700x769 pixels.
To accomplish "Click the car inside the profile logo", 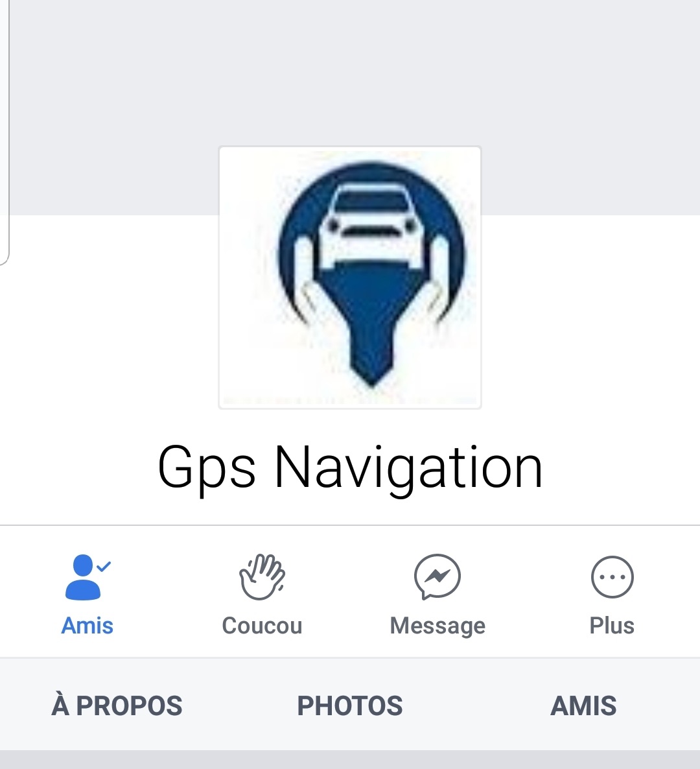I will (x=372, y=226).
